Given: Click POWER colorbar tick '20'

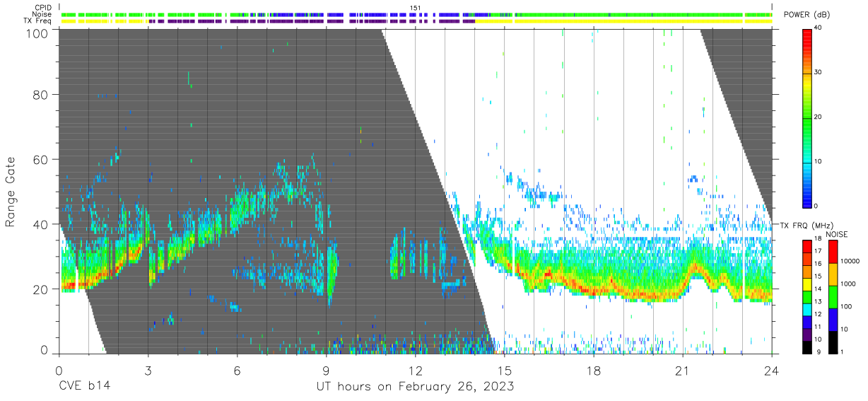Looking at the screenshot, I should [x=819, y=117].
